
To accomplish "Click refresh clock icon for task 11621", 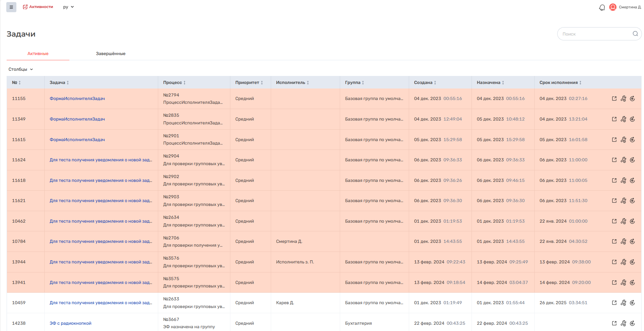I will click(632, 201).
